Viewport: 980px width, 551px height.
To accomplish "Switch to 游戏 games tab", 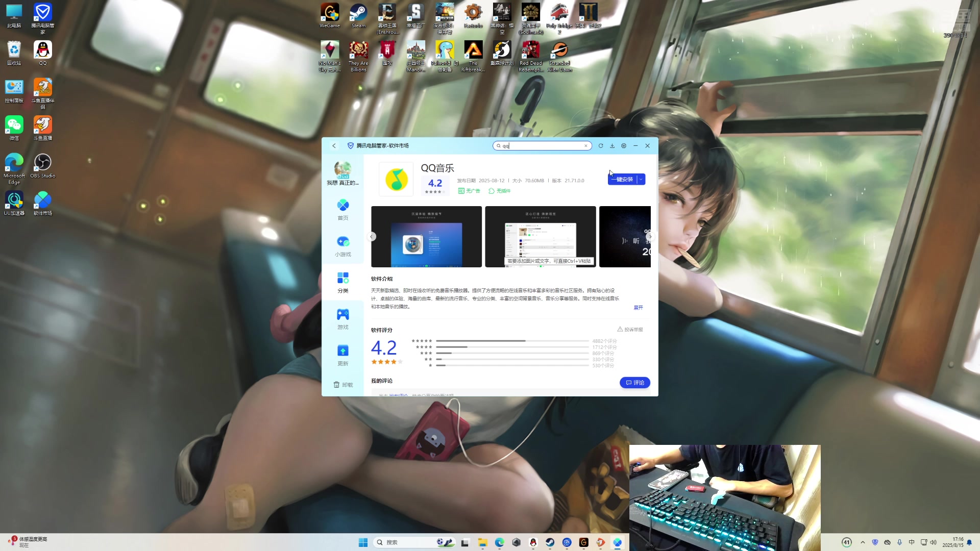I will pyautogui.click(x=343, y=319).
